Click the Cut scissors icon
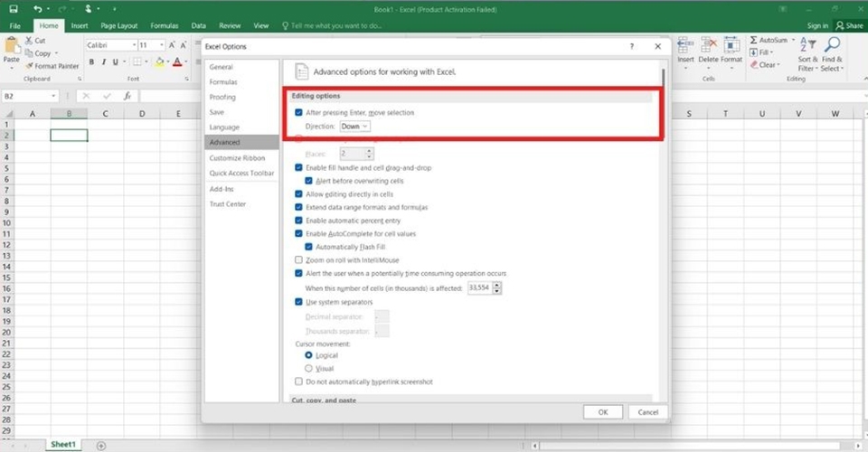Screen dimensions: 868x452 [29, 41]
